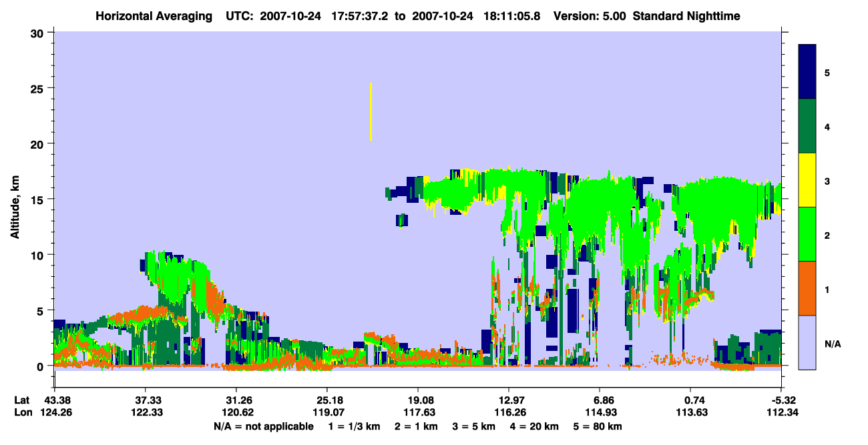Click the longitude value 114.93
Viewport: 868px width, 445px height.
pos(600,412)
